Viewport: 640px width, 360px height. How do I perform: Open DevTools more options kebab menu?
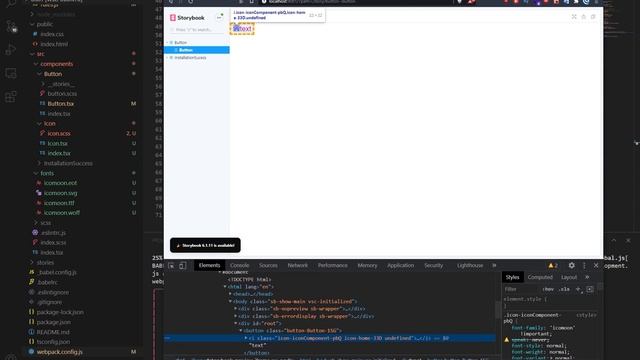(x=584, y=265)
